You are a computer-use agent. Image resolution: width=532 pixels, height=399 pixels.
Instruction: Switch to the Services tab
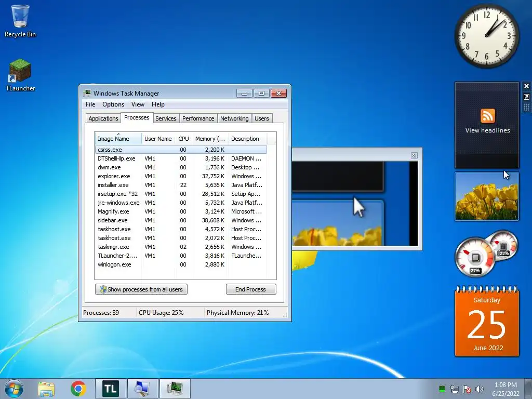click(x=166, y=118)
